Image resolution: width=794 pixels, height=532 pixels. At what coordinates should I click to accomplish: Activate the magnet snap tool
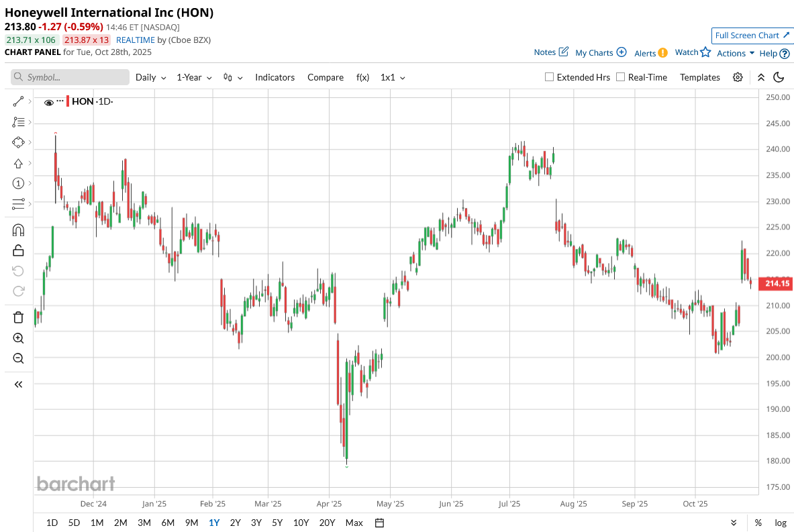[18, 230]
